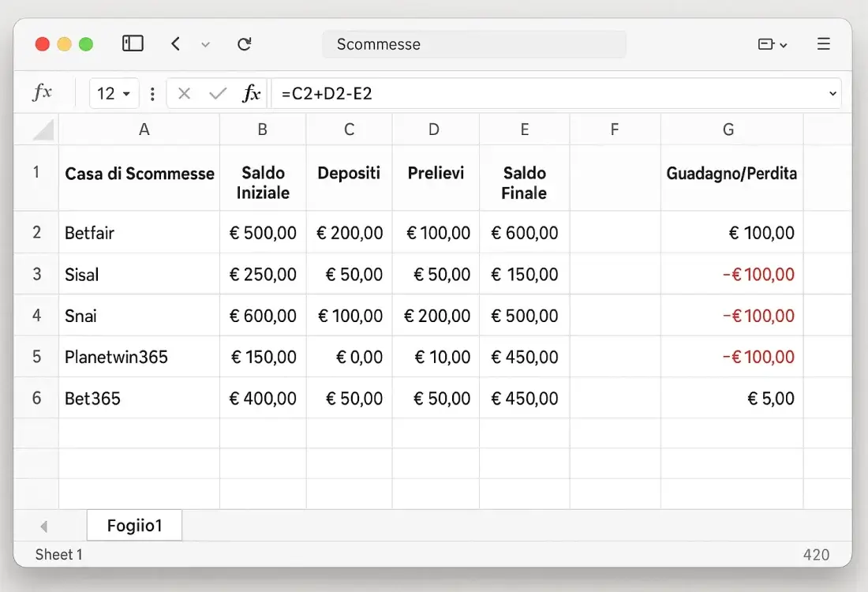Switch to the Fogiio1 sheet tab
The image size is (868, 592).
click(x=134, y=525)
